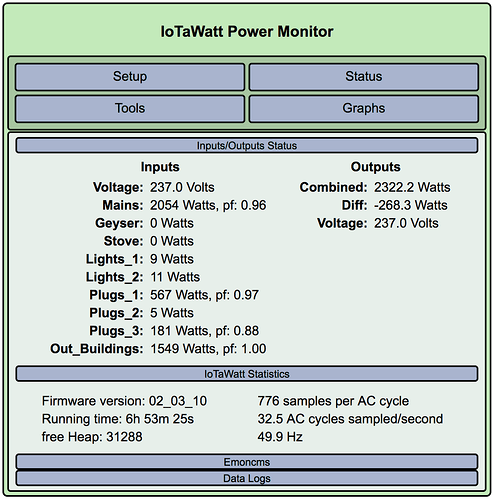Image resolution: width=493 pixels, height=500 pixels.
Task: Click the Diff output reading
Action: click(411, 205)
